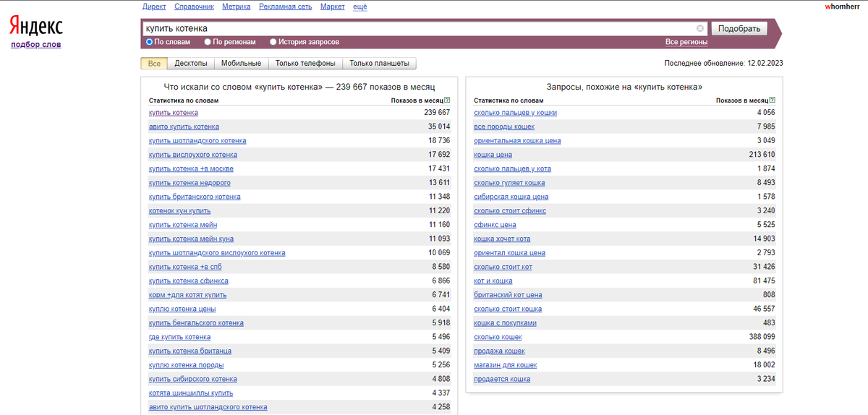Viewport: 868px width, 415px height.
Task: Open the 'купить британского котенка' link
Action: (x=195, y=197)
